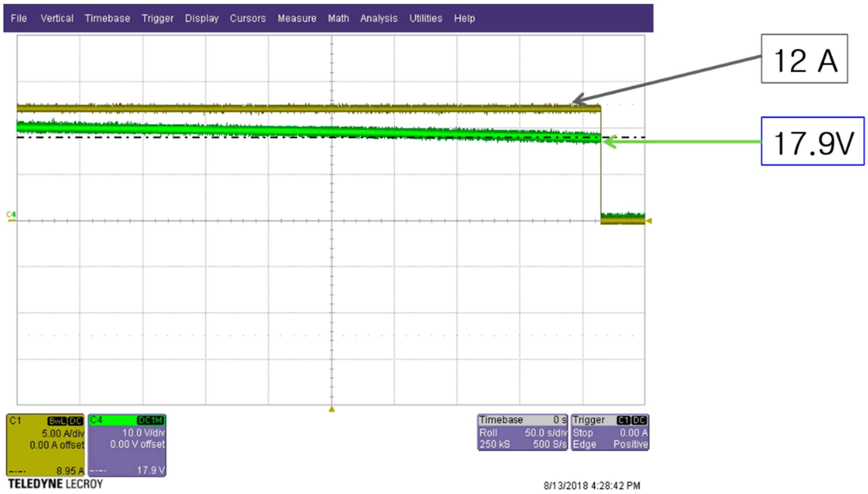Click the 10.0 V/div value in C4
This screenshot has width=868, height=494.
(x=143, y=433)
